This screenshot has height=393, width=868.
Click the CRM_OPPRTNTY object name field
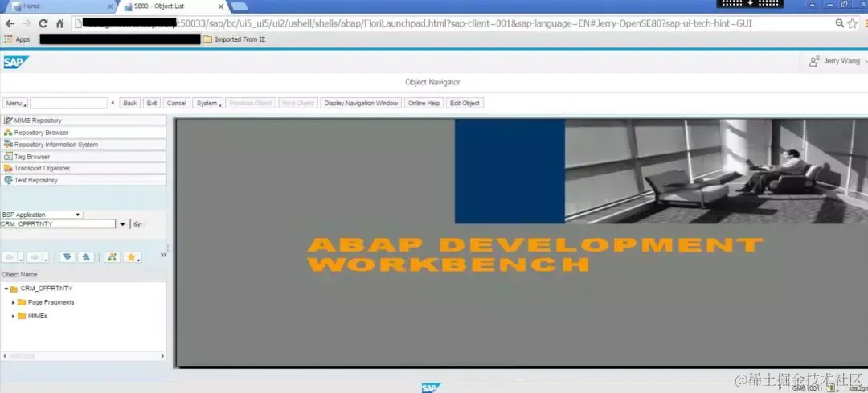pos(58,224)
